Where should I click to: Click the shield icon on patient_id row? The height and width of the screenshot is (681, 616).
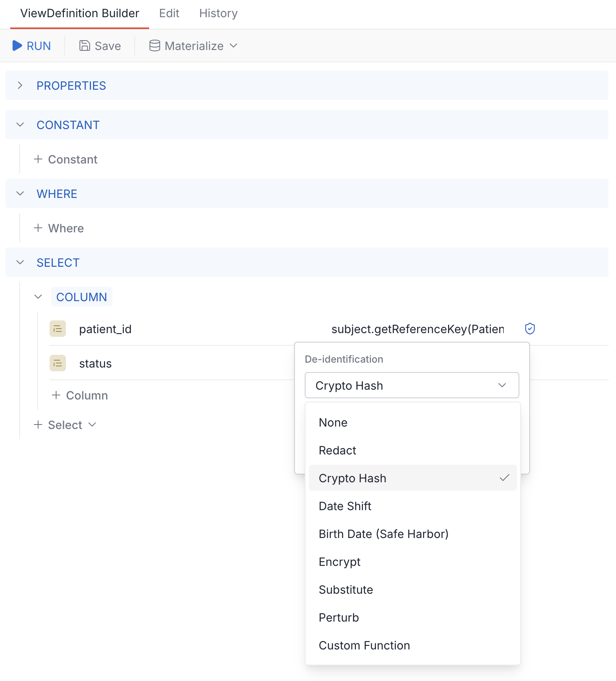pyautogui.click(x=529, y=329)
